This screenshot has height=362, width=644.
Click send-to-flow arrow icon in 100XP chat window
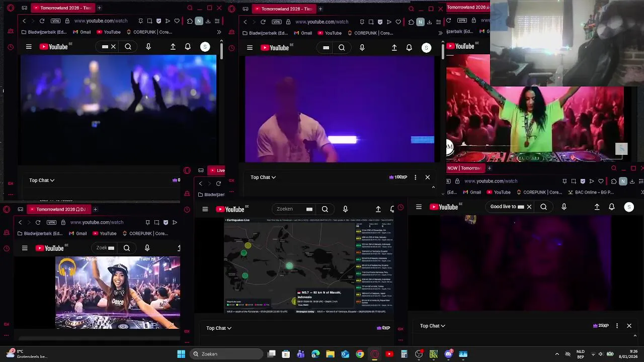(389, 22)
